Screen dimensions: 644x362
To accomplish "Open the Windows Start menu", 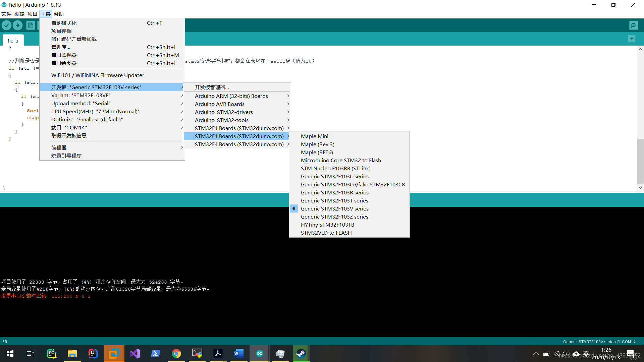I will (x=10, y=353).
